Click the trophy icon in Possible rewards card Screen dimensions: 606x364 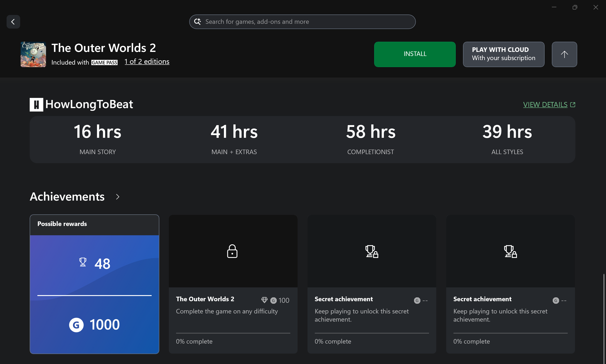click(83, 262)
